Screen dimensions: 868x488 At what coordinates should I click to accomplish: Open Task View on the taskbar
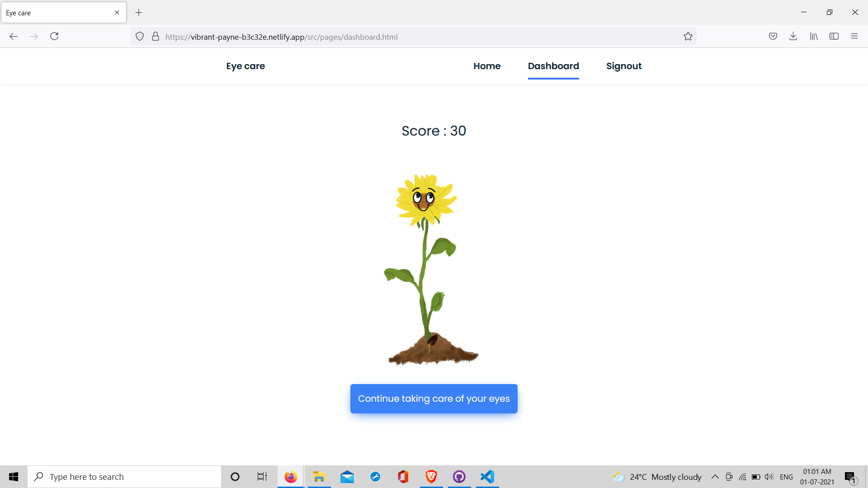pos(262,477)
